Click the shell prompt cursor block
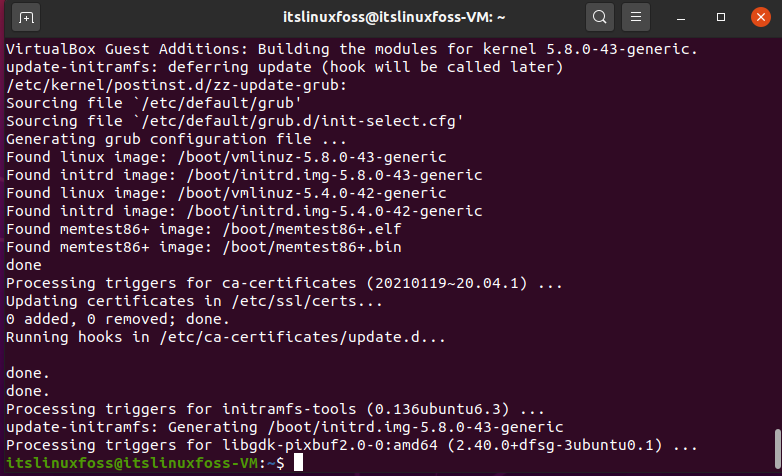The image size is (782, 476). pos(298,463)
